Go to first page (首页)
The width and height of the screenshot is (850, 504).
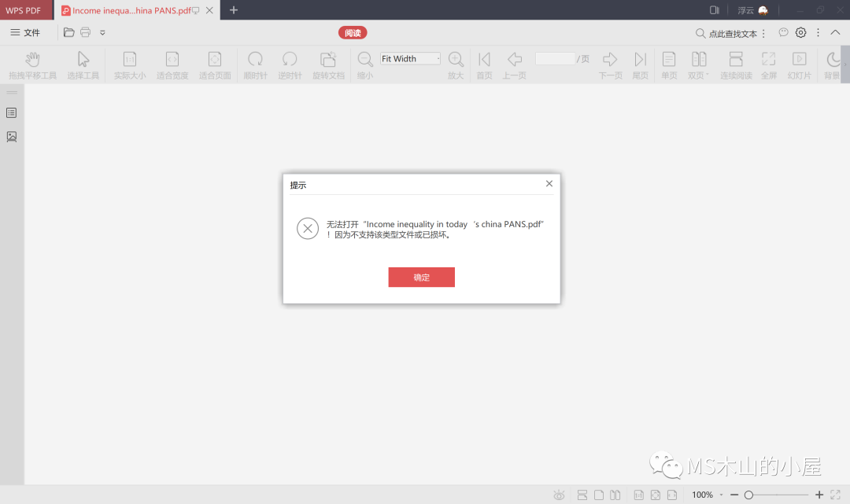tap(484, 65)
